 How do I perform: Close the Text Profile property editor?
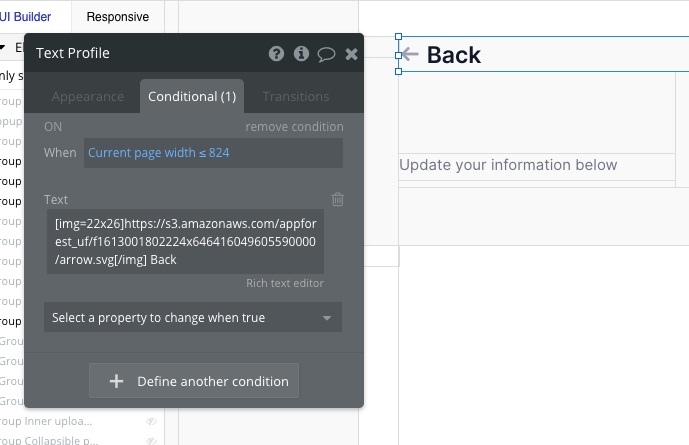coord(351,54)
